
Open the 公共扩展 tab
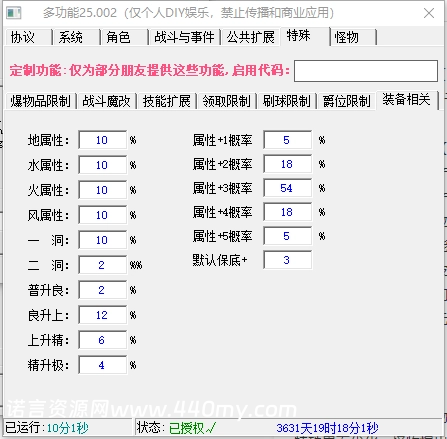click(x=251, y=37)
